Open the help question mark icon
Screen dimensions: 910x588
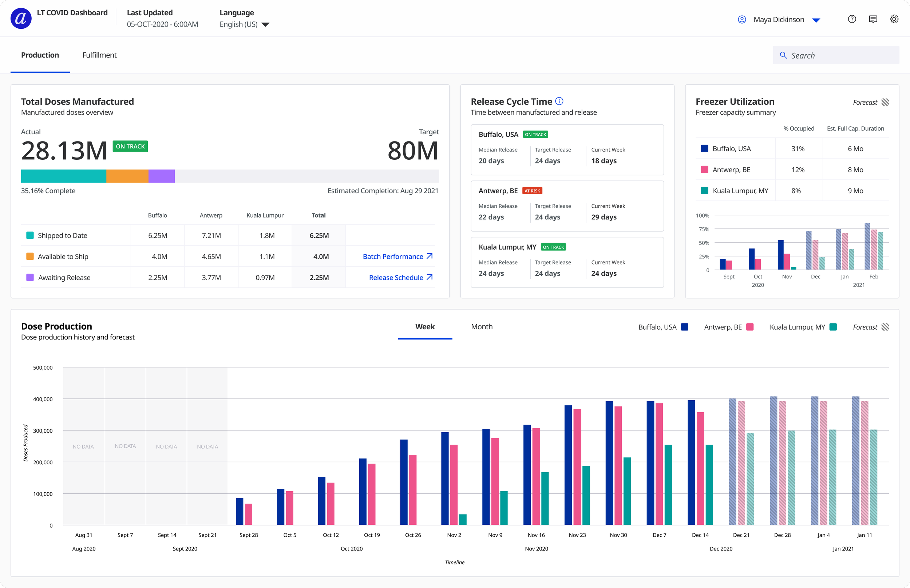pos(851,19)
